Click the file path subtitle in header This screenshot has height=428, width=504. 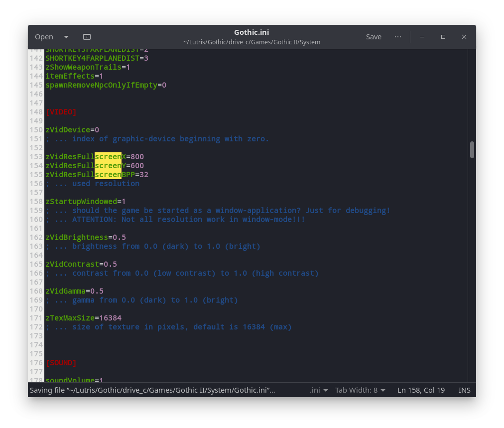coord(252,42)
